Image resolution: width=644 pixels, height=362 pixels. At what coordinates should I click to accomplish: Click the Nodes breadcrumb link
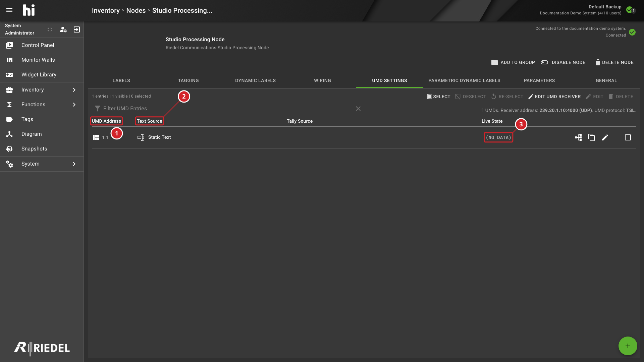[136, 10]
